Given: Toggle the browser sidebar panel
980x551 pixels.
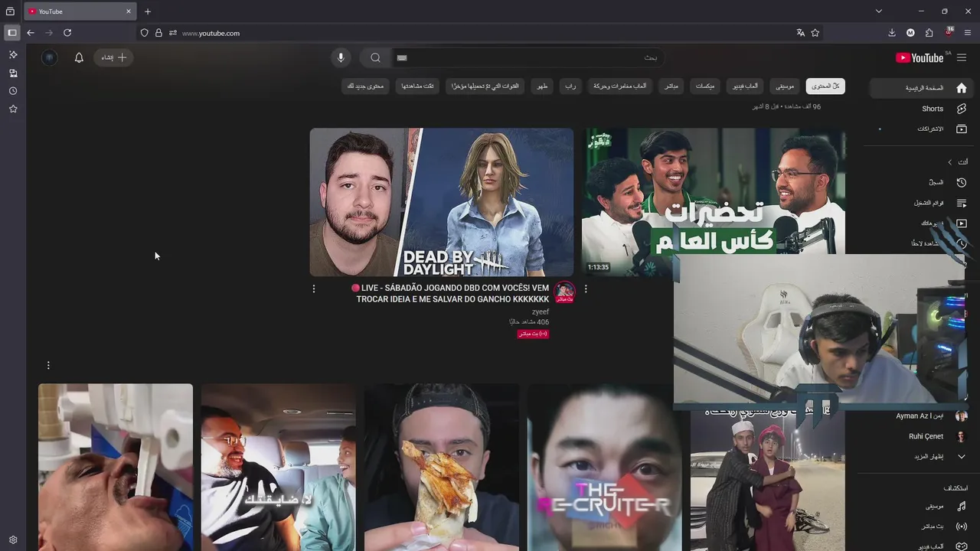Looking at the screenshot, I should click(11, 33).
